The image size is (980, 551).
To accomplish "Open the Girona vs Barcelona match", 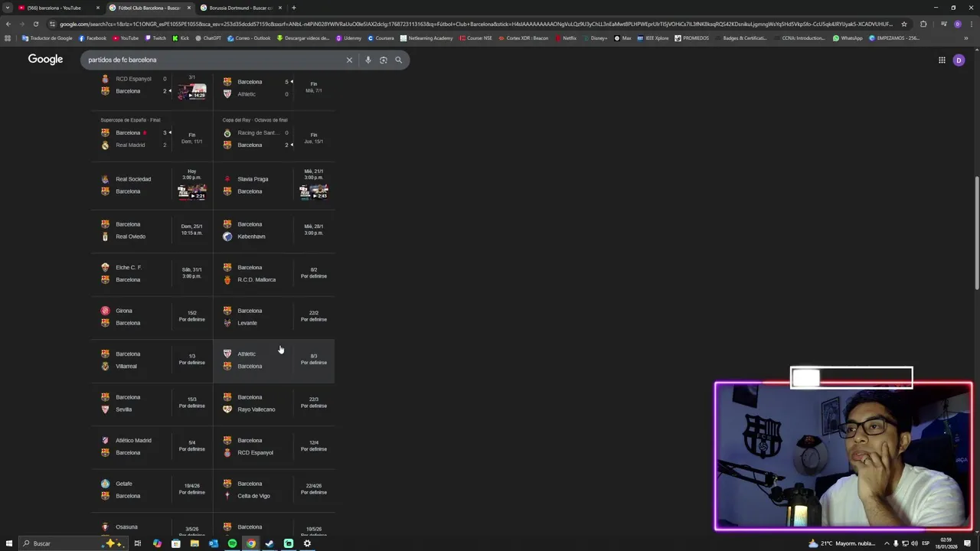I will pos(152,317).
